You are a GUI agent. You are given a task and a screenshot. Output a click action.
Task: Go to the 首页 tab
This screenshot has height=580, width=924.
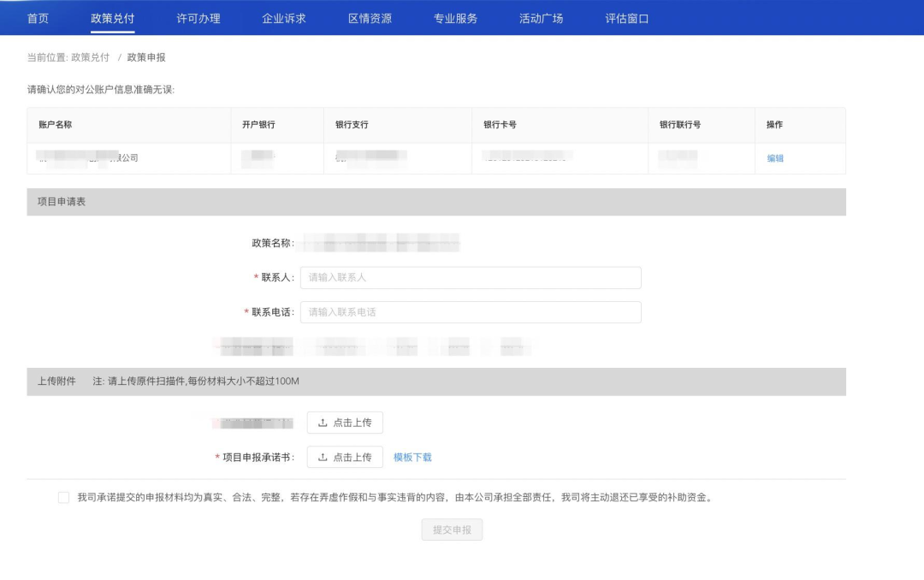tap(38, 18)
